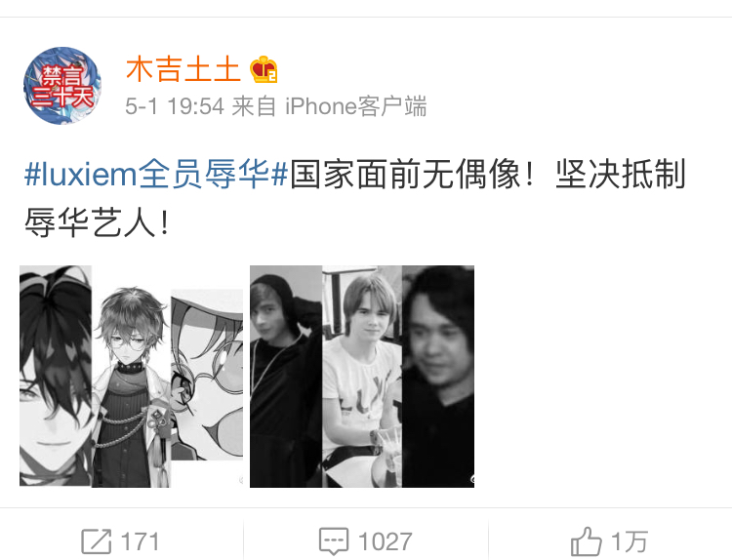Click the text line 辱华艺人
The image size is (732, 560).
(90, 222)
